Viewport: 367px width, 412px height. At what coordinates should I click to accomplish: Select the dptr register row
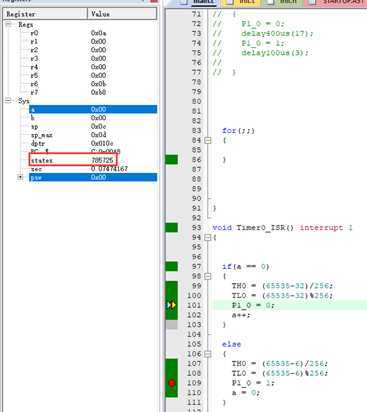pyautogui.click(x=93, y=143)
